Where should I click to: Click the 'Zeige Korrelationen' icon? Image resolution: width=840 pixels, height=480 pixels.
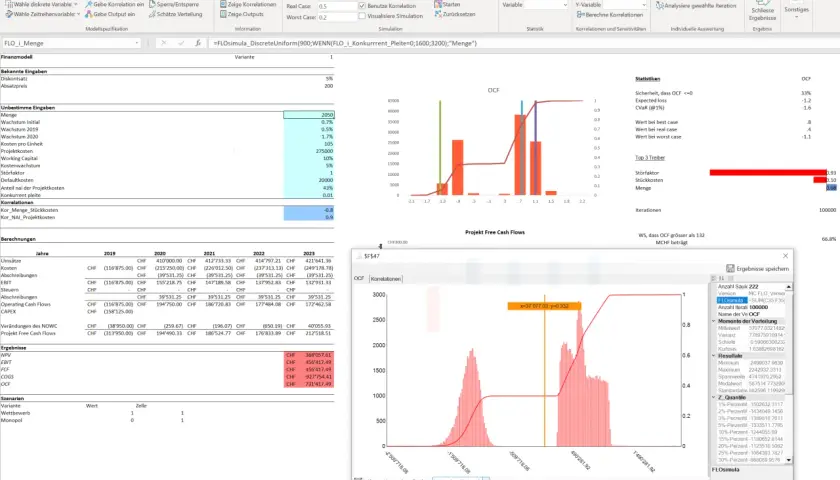223,4
